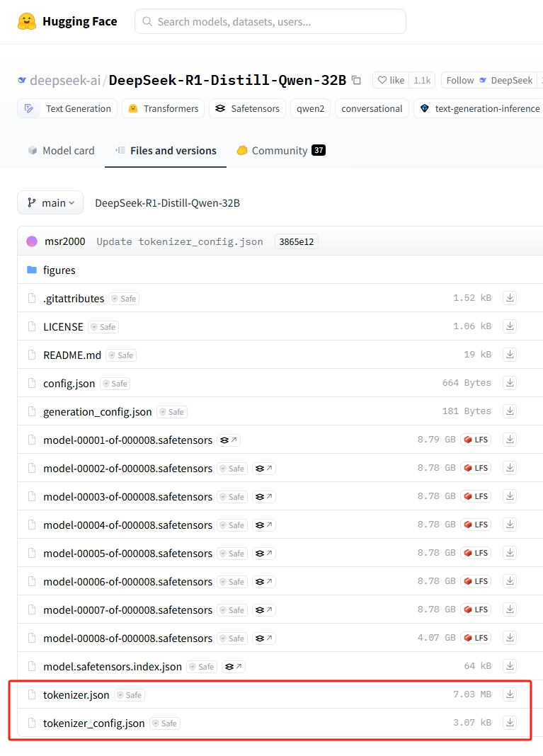Click the LFS badge on model-00008-of-000008
This screenshot has height=756, width=543.
click(476, 638)
